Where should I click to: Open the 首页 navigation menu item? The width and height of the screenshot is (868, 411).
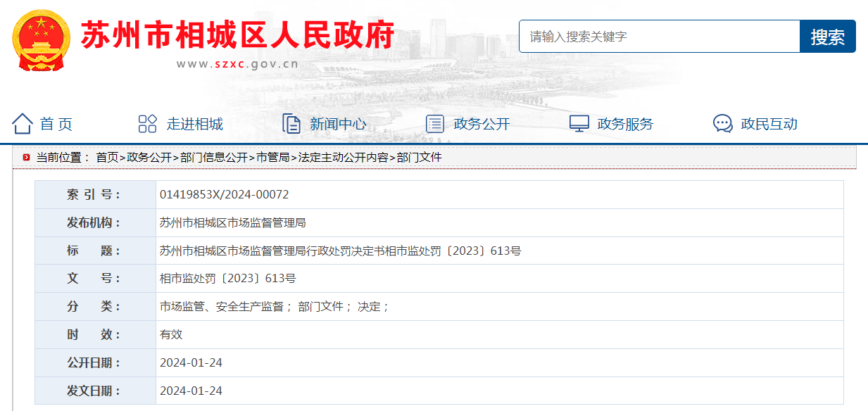pyautogui.click(x=56, y=125)
